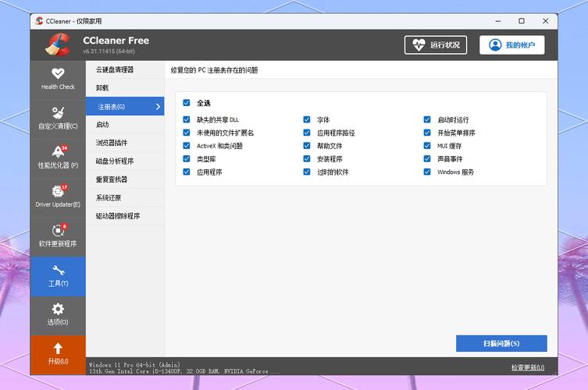Toggle ActiveX 和类问题 checkbox

187,146
